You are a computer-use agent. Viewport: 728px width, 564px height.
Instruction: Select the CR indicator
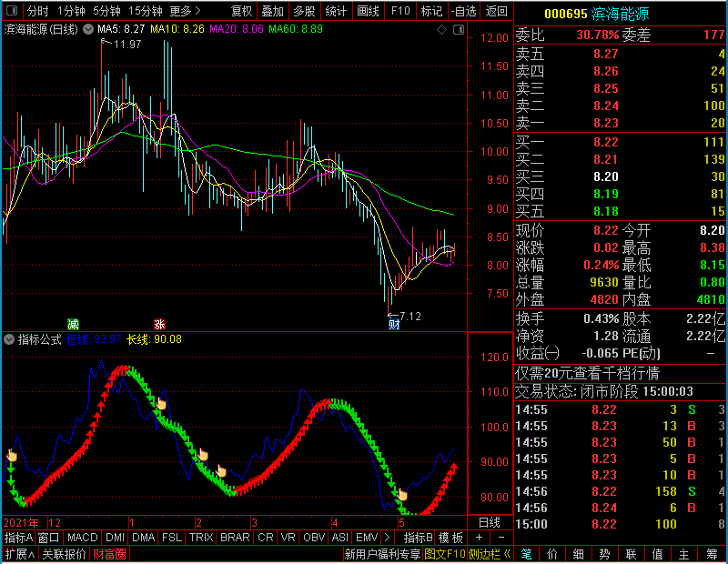point(266,538)
